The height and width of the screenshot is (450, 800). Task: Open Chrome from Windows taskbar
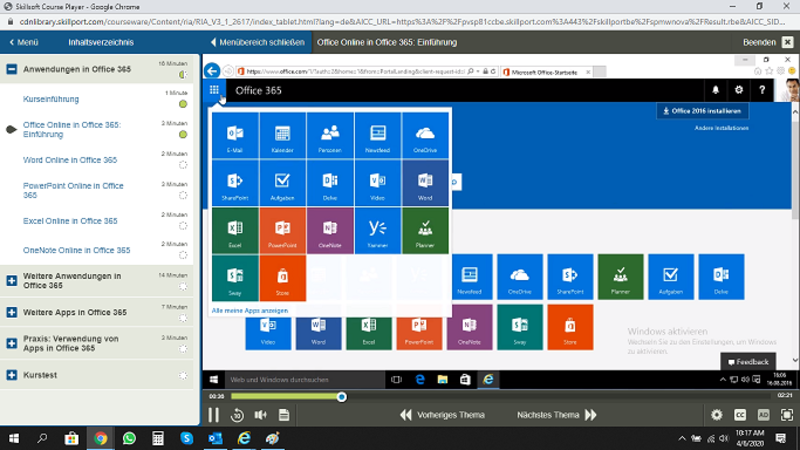point(101,438)
